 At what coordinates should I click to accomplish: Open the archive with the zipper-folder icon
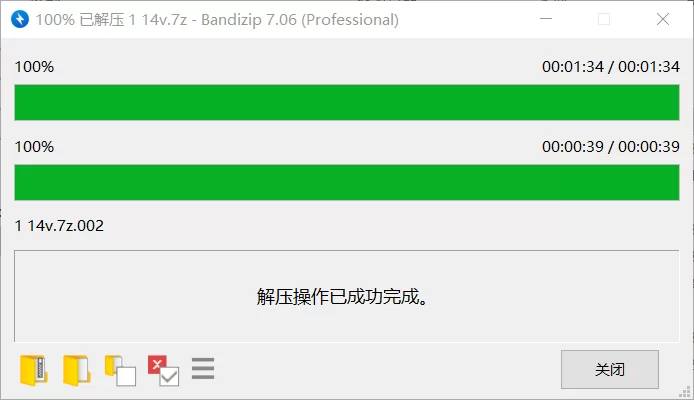pyautogui.click(x=34, y=370)
